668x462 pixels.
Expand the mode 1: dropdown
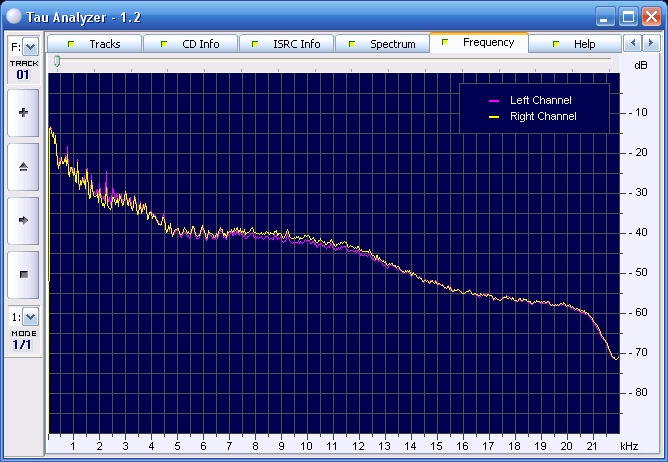[x=30, y=317]
